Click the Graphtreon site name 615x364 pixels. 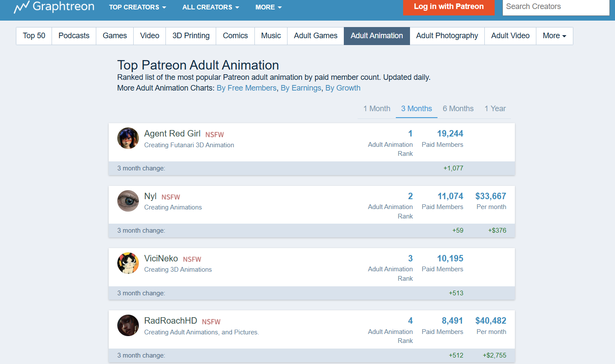click(63, 6)
